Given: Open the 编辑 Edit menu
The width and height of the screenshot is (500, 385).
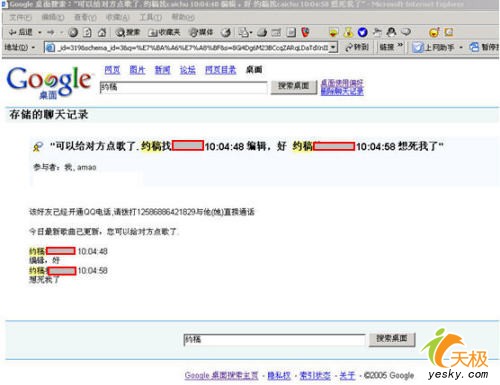Looking at the screenshot, I should click(x=53, y=17).
